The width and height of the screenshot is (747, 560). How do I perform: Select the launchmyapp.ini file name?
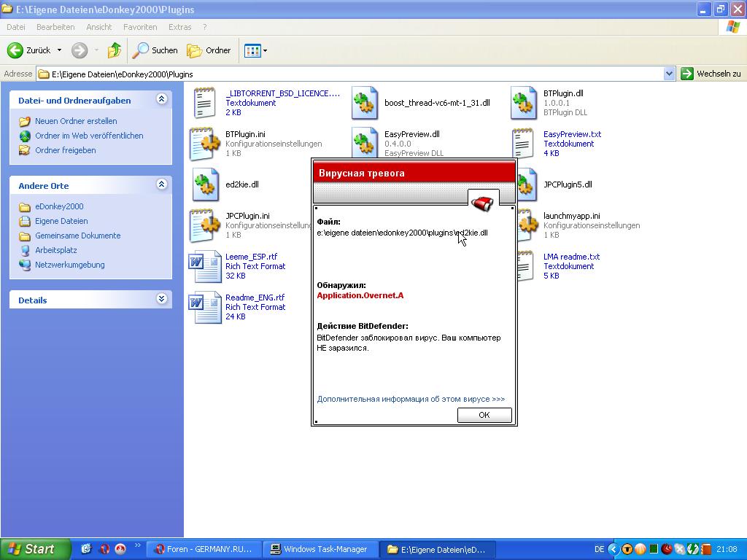(571, 216)
